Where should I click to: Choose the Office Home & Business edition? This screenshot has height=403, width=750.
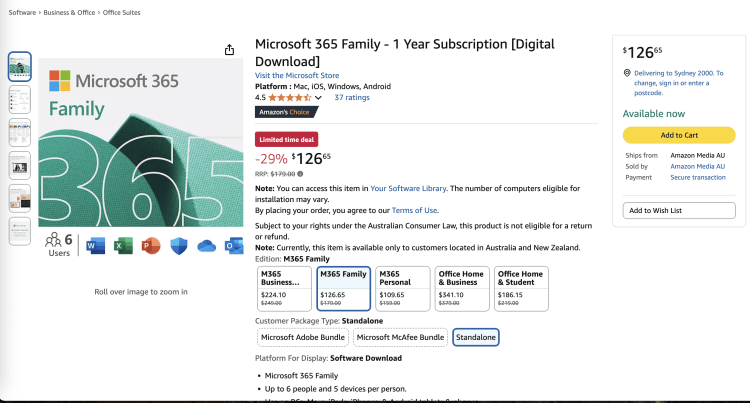[462, 289]
